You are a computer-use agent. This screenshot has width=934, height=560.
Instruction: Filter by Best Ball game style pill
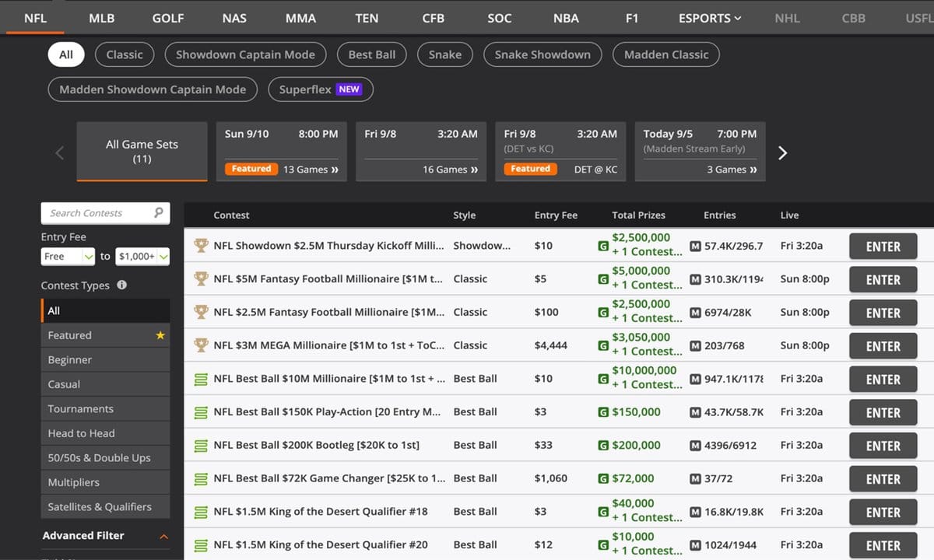[x=372, y=54]
